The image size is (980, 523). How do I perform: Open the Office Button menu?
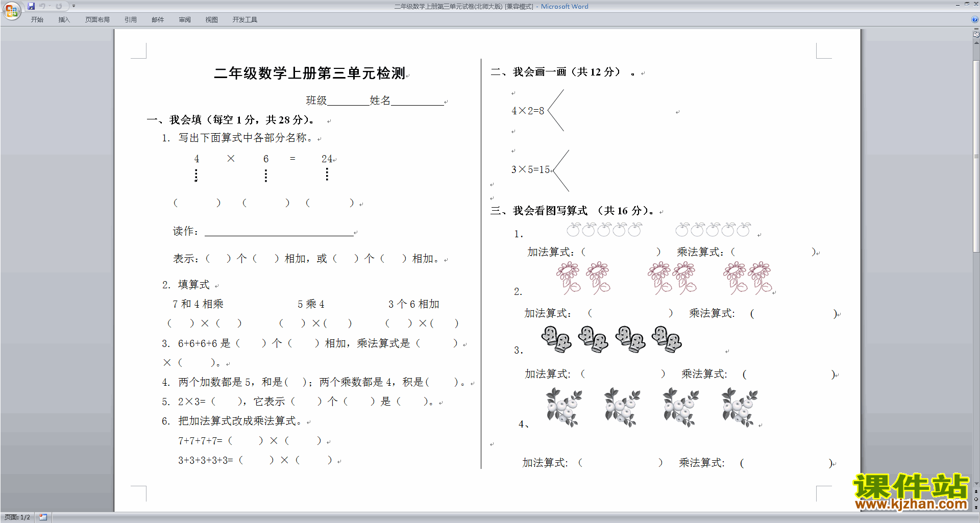point(11,10)
